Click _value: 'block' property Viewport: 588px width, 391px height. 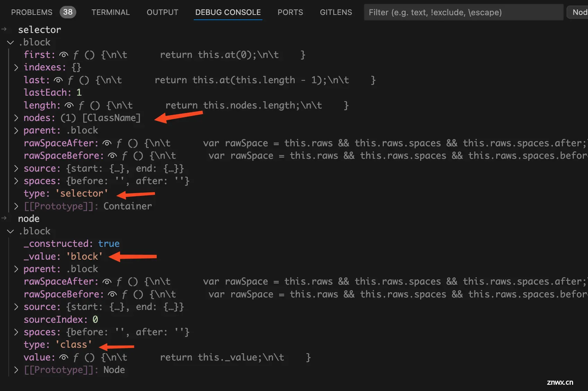click(x=63, y=257)
